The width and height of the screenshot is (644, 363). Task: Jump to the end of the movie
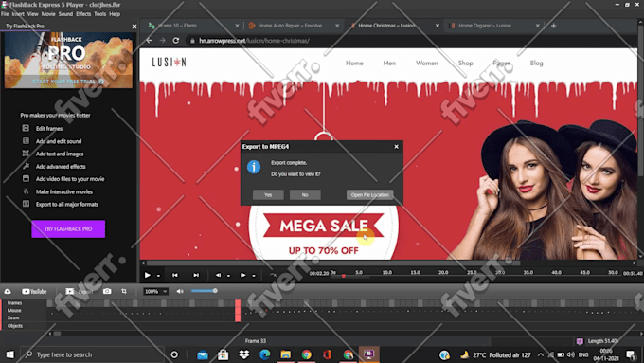click(x=196, y=275)
